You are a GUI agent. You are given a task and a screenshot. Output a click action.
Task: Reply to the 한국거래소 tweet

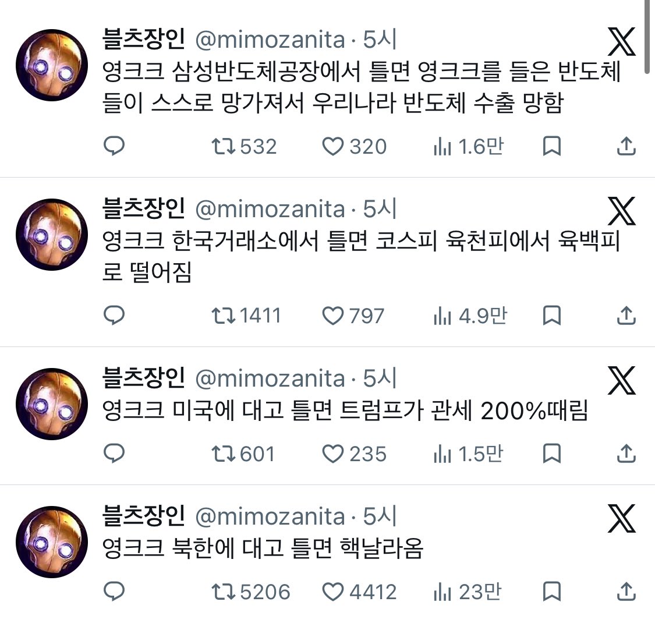tap(114, 315)
